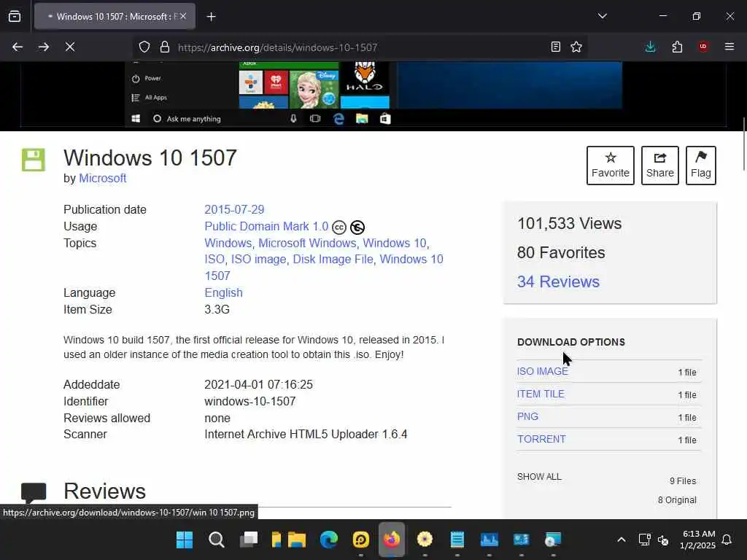Open the clock showing 6:13 AM

point(698,540)
